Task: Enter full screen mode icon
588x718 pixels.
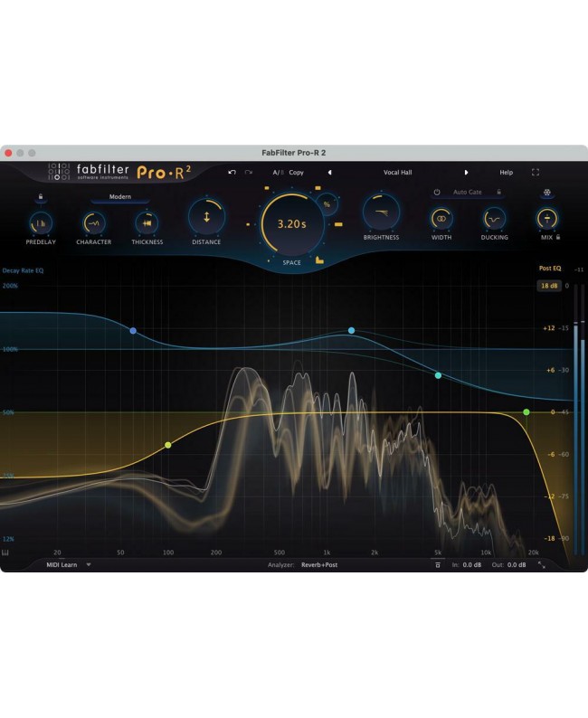Action: [536, 172]
